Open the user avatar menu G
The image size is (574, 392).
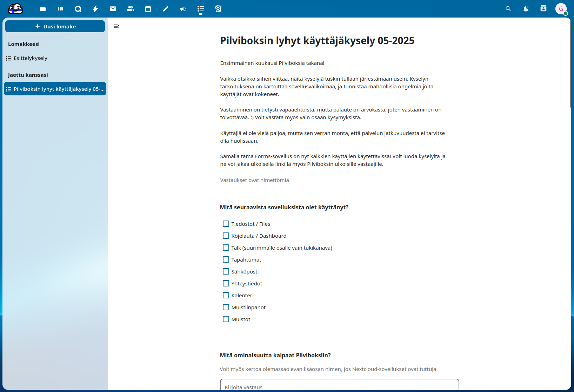(561, 9)
